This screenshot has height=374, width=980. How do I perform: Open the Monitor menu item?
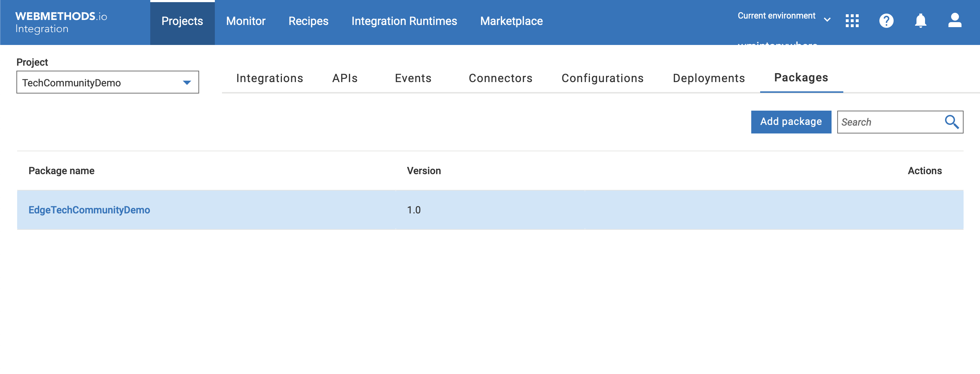tap(246, 21)
